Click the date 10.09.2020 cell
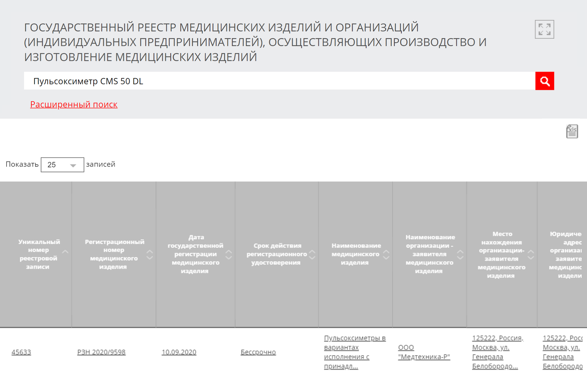587x392 pixels. pos(179,352)
